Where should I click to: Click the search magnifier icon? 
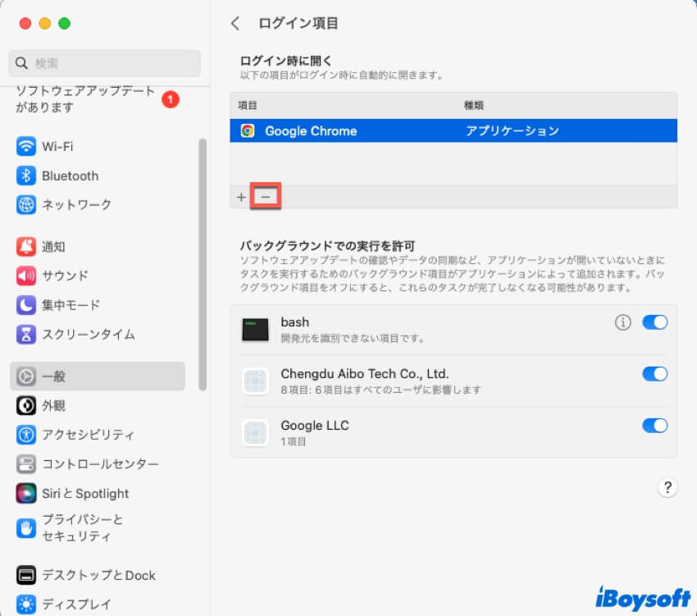pos(21,63)
